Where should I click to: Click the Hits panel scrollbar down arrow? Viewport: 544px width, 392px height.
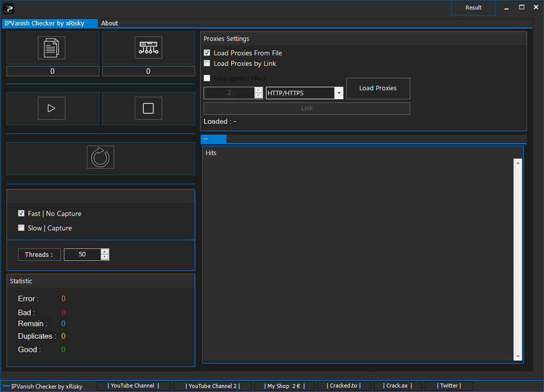pos(518,357)
